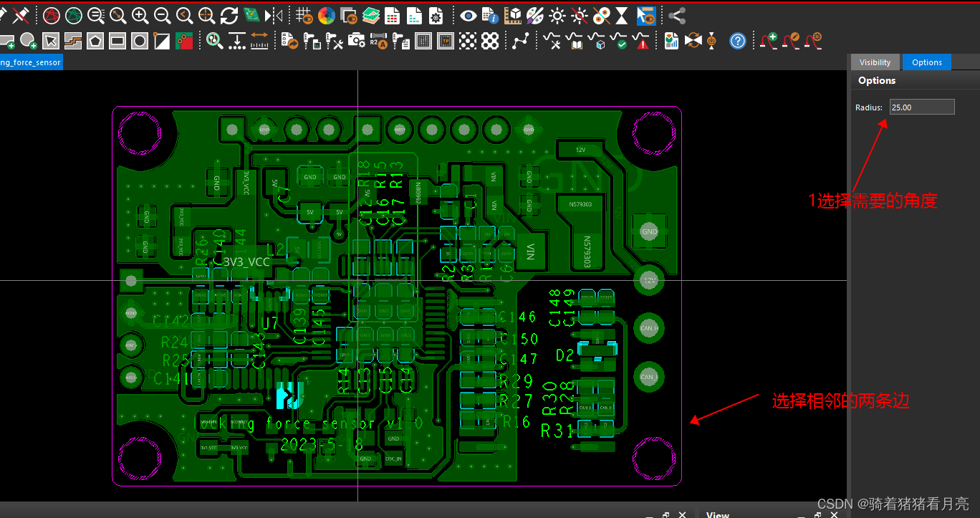Click the highlight sun icon
Screen dimensions: 980x518
tap(557, 14)
